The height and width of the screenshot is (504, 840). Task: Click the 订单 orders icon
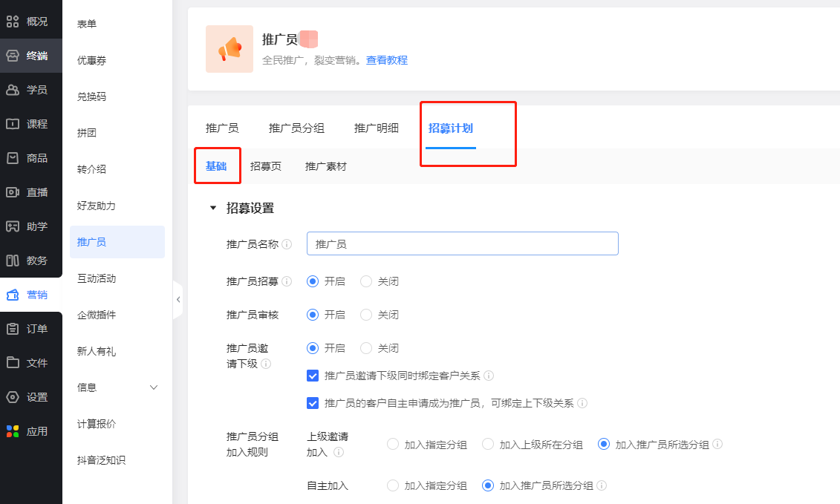(13, 329)
